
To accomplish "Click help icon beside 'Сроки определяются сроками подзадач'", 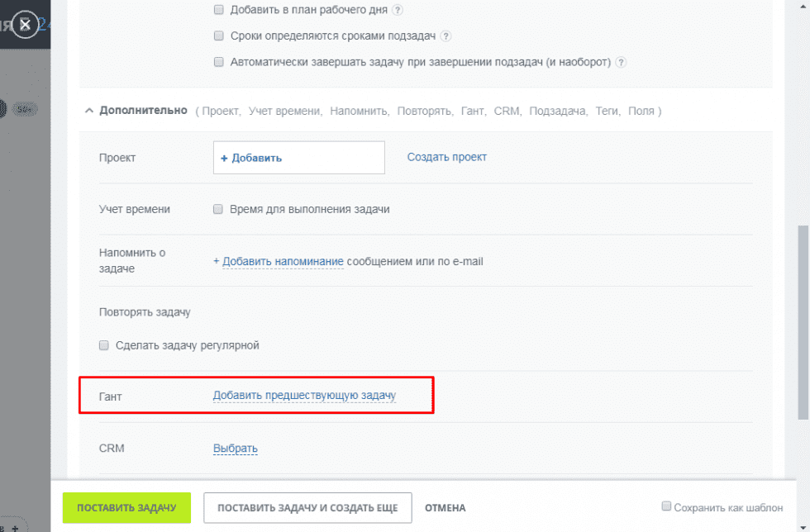I will (x=446, y=36).
